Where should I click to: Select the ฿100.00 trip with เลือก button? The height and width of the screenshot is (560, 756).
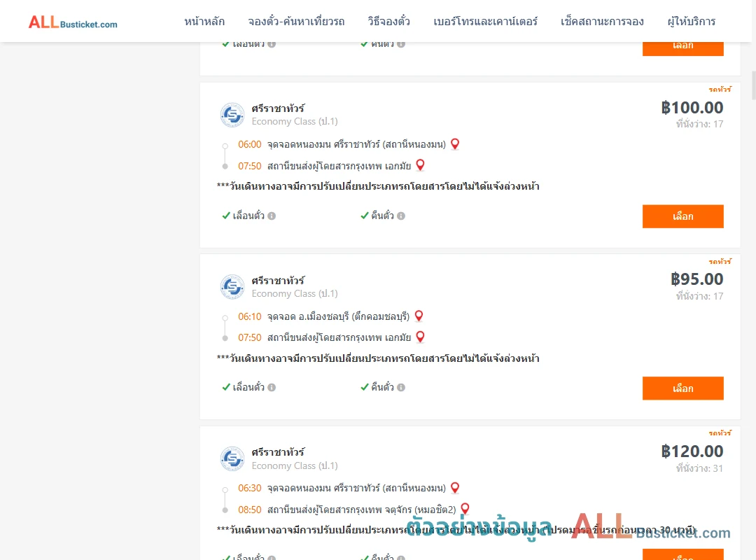tap(682, 216)
